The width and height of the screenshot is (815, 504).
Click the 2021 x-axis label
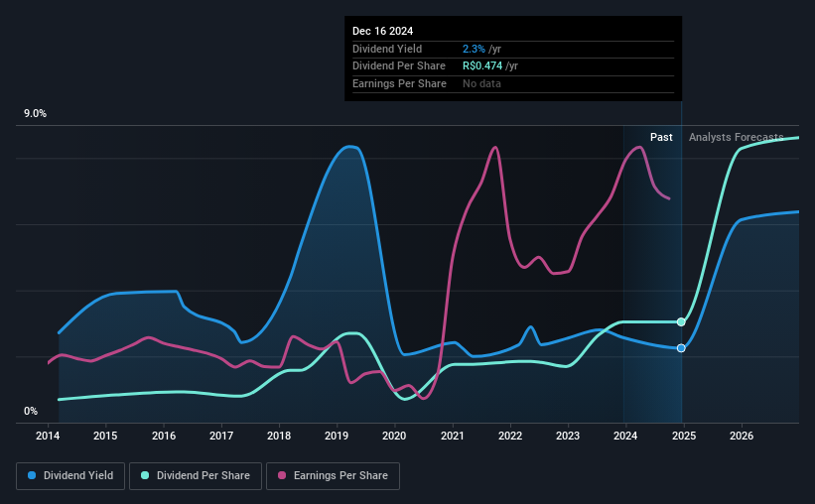(453, 436)
